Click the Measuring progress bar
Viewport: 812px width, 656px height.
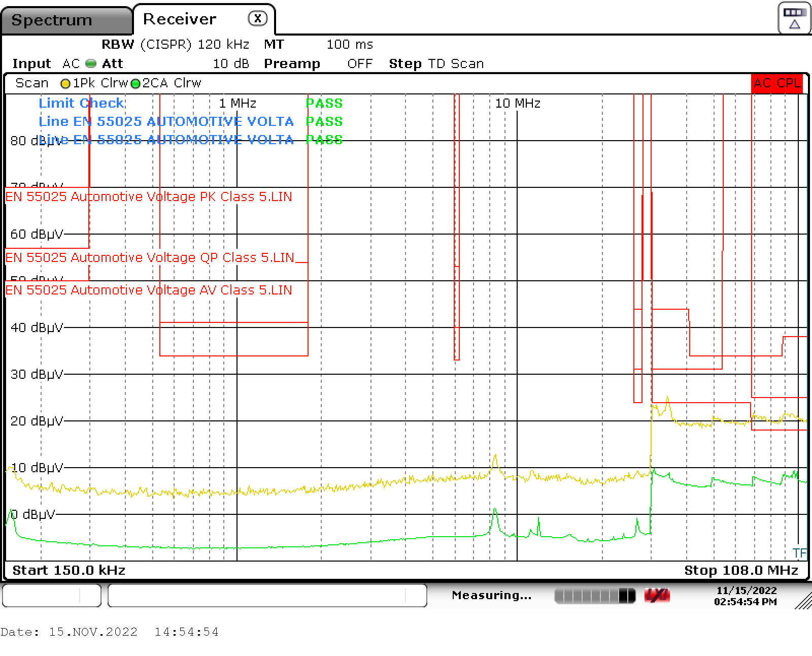[x=594, y=595]
